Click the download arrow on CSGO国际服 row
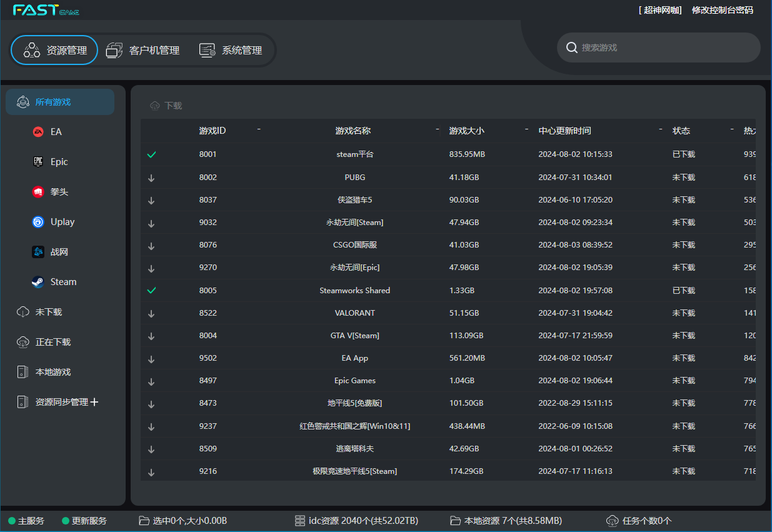Image resolution: width=772 pixels, height=532 pixels. coord(151,245)
